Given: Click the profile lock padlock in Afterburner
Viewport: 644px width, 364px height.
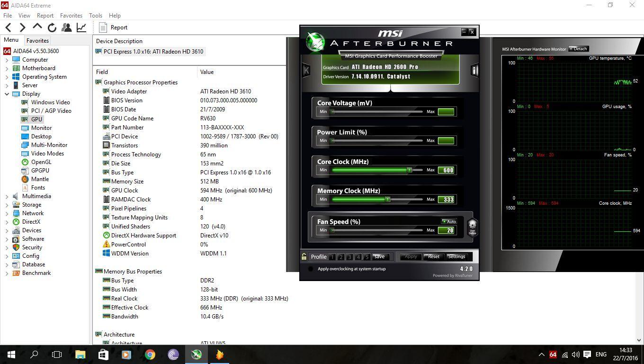Looking at the screenshot, I should (304, 256).
